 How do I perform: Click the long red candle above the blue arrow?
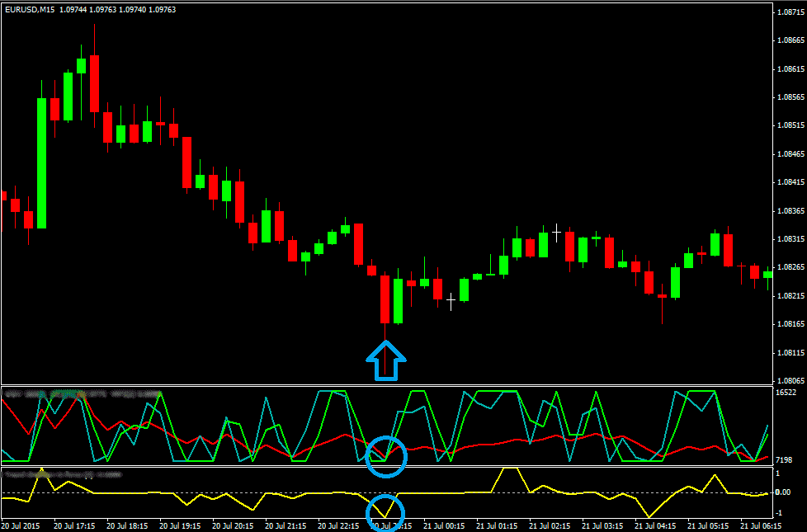pos(385,299)
